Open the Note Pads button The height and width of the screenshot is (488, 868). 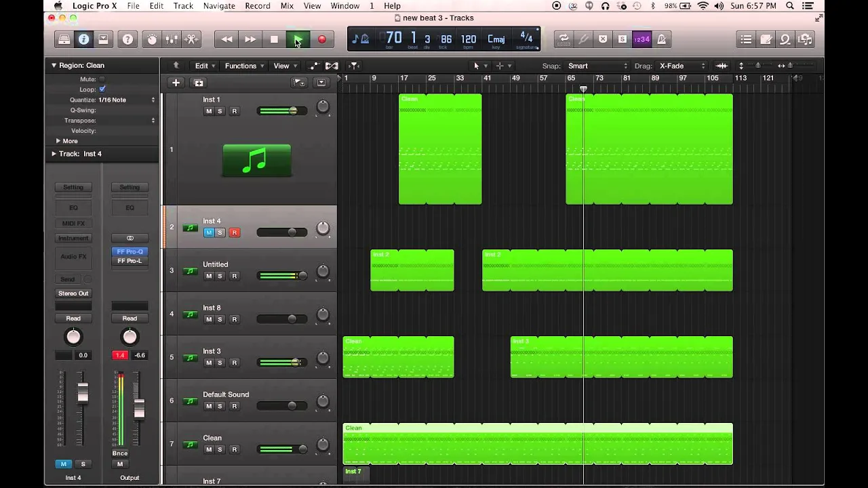pyautogui.click(x=766, y=39)
